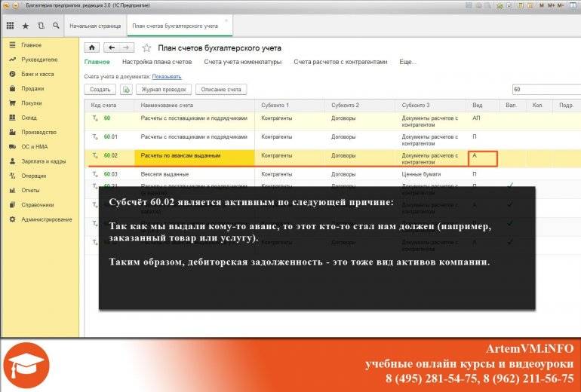The width and height of the screenshot is (581, 392).
Task: Open Настройка плана счетов
Action: tap(157, 62)
